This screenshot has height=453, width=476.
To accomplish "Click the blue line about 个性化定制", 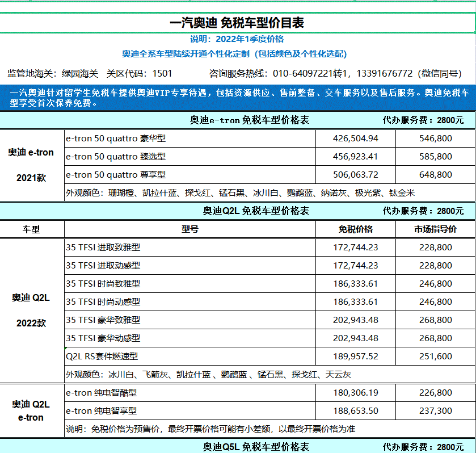I will click(234, 54).
